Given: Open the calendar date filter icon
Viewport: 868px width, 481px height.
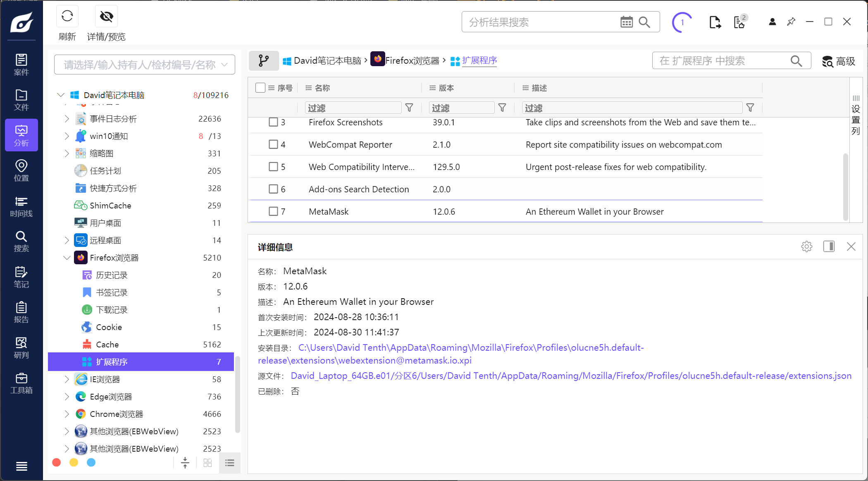Looking at the screenshot, I should pos(626,22).
